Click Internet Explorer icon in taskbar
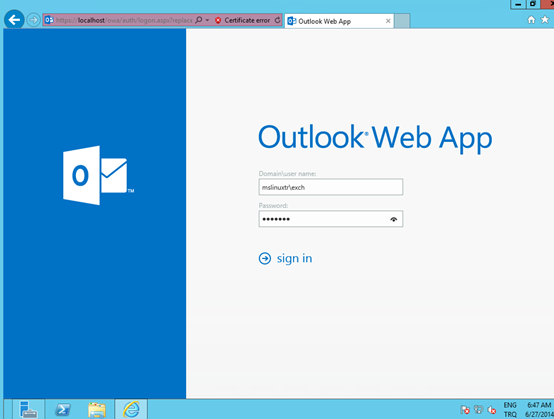 click(131, 409)
